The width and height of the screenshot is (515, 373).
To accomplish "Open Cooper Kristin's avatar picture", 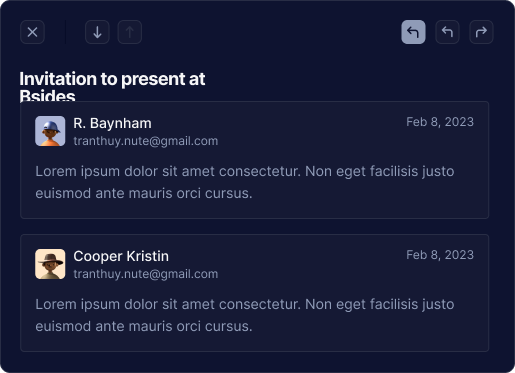I will click(x=50, y=264).
